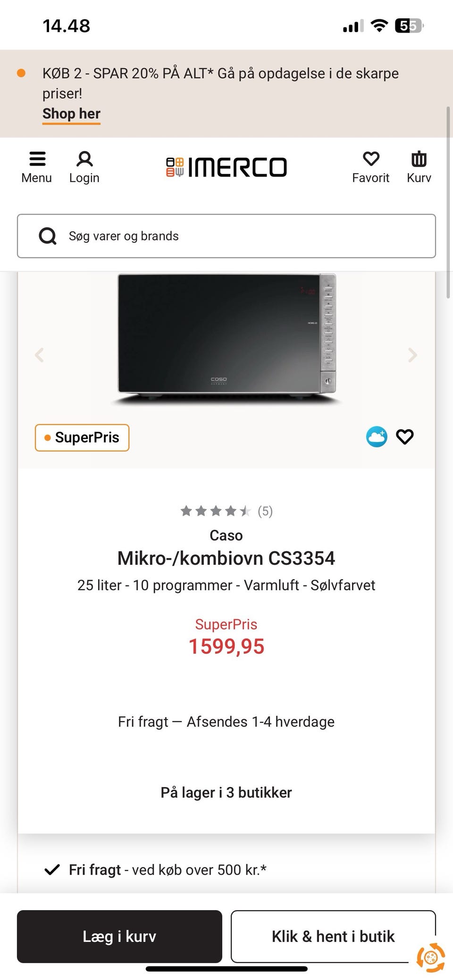Click the Shop her link
The height and width of the screenshot is (980, 453).
click(x=71, y=114)
